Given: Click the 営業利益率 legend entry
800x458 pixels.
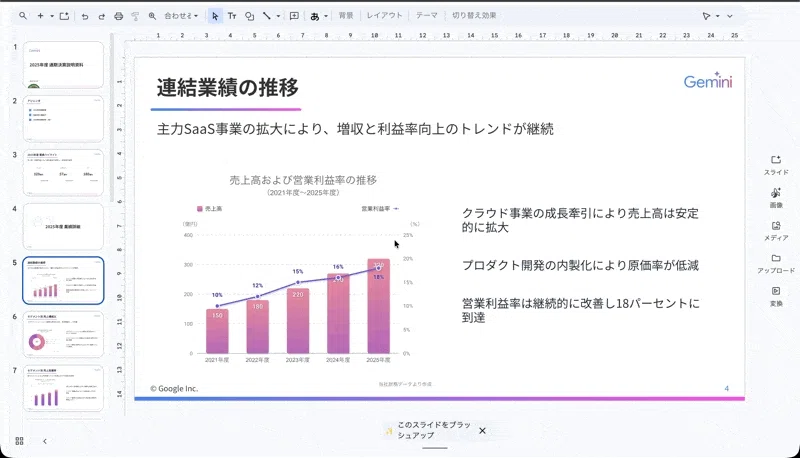Looking at the screenshot, I should (380, 209).
